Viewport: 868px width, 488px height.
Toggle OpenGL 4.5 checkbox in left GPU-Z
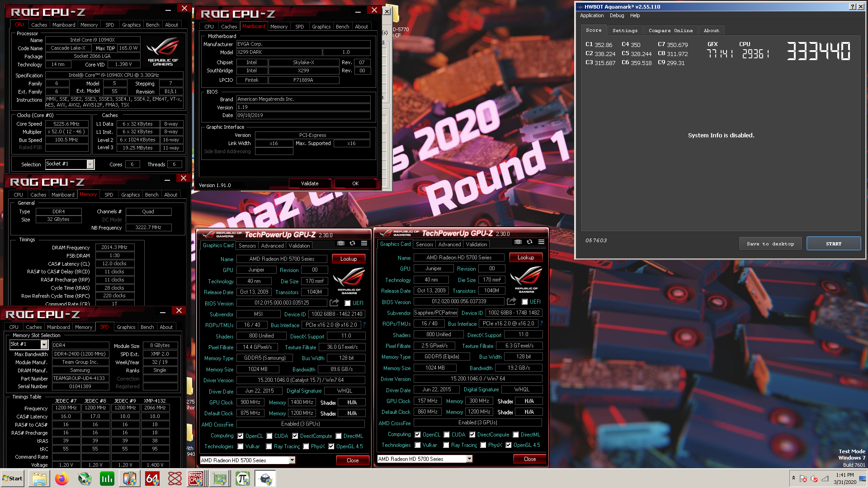[331, 446]
